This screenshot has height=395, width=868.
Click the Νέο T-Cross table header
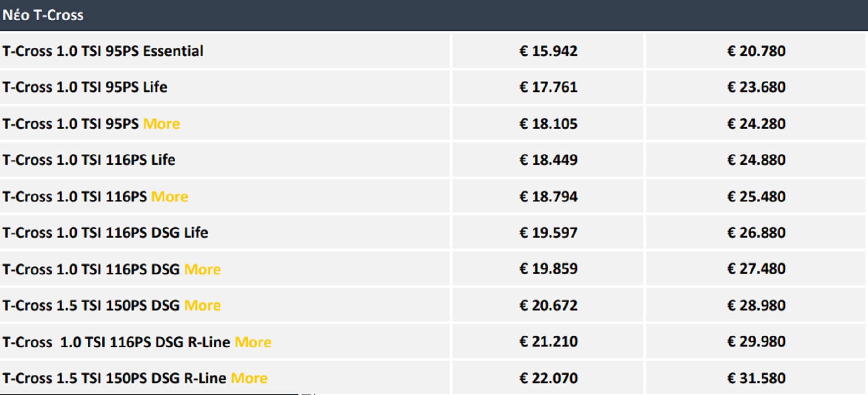[x=43, y=15]
